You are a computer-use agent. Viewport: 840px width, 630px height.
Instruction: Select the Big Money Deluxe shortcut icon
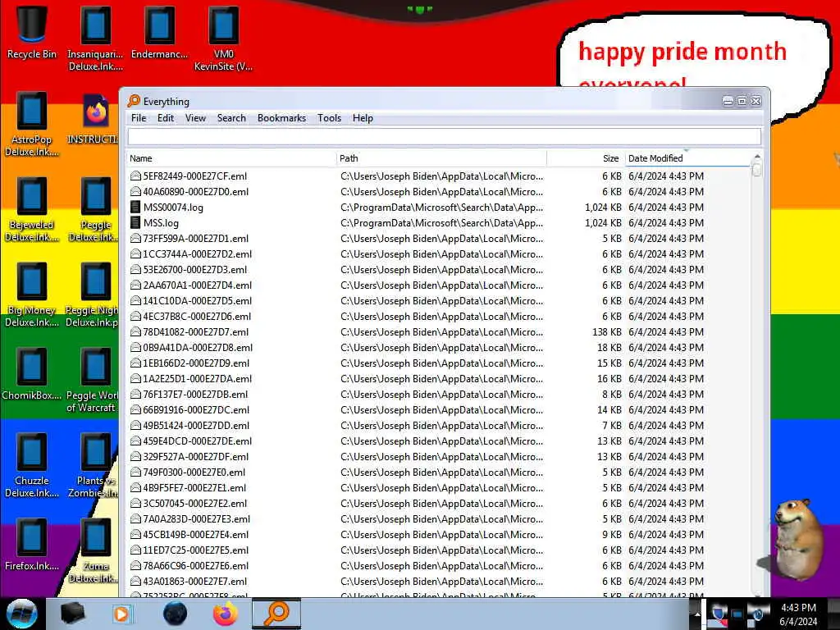32,281
